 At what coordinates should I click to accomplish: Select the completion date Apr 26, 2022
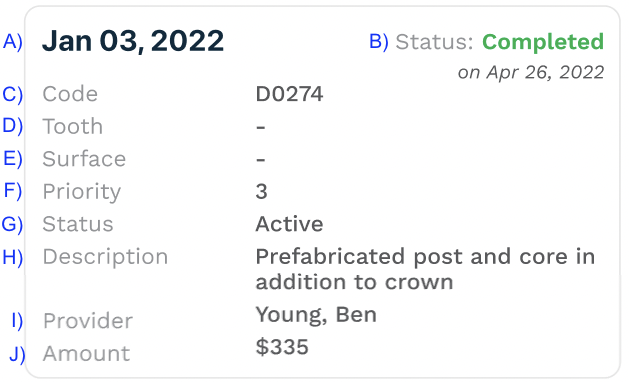(545, 73)
